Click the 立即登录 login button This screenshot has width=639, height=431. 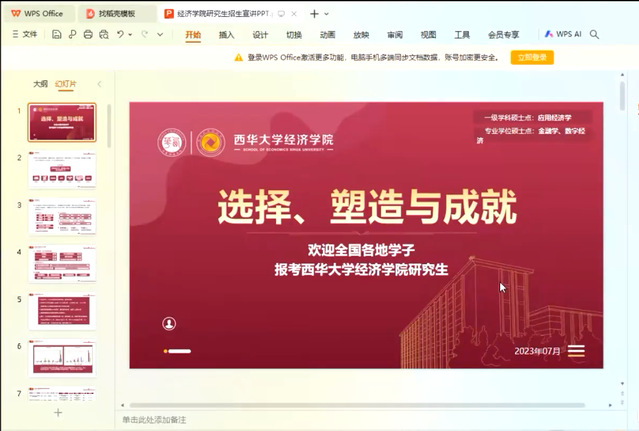tap(532, 58)
